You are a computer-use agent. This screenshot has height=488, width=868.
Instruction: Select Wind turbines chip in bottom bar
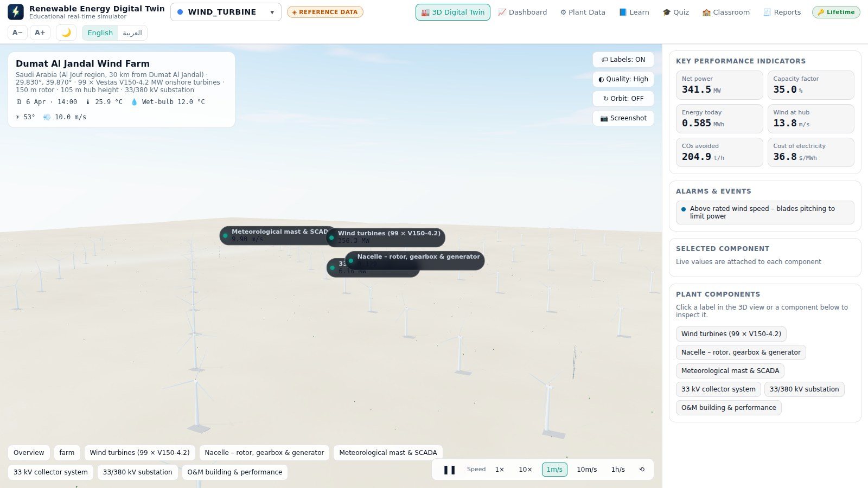[139, 453]
